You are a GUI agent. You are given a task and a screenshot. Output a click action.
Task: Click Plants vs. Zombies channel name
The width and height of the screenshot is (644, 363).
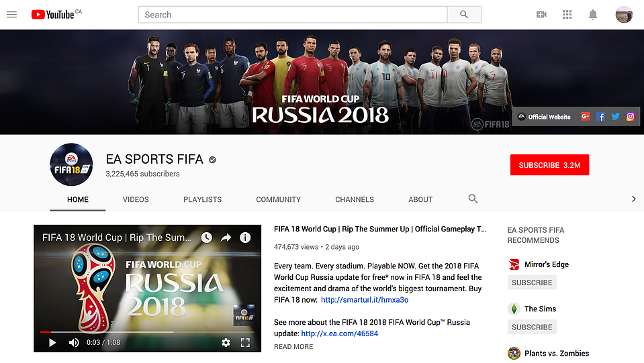[557, 353]
